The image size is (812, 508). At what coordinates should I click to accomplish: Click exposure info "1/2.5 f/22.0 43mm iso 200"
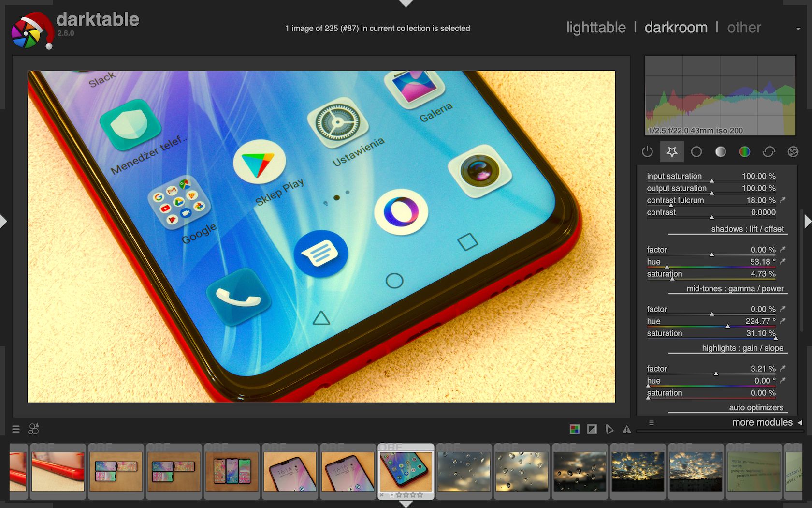pyautogui.click(x=696, y=130)
